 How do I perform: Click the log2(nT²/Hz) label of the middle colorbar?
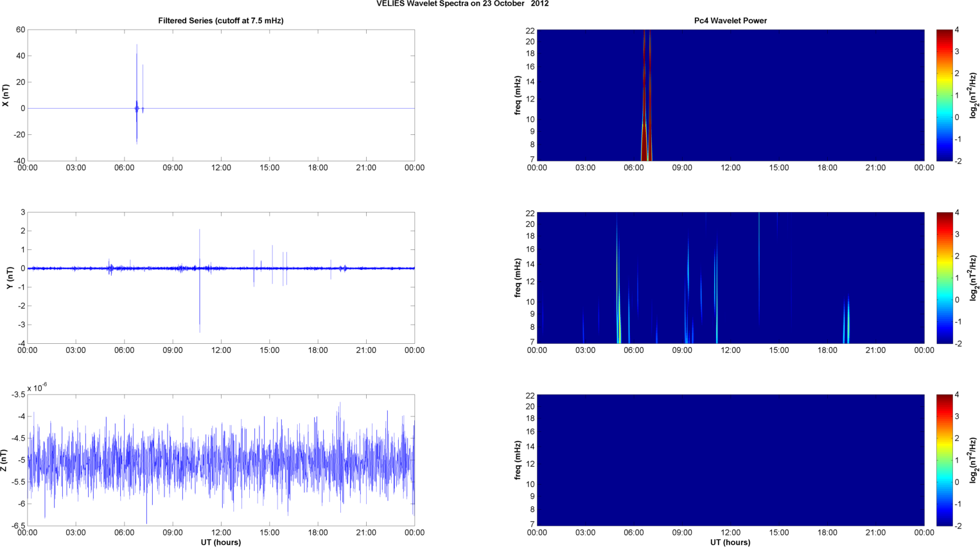tap(973, 278)
